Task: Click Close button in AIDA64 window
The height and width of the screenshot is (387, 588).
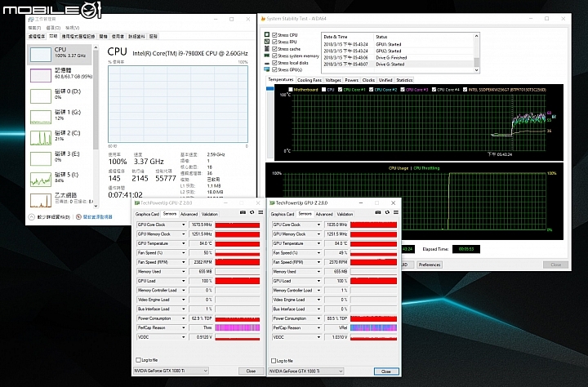Action: tap(556, 265)
